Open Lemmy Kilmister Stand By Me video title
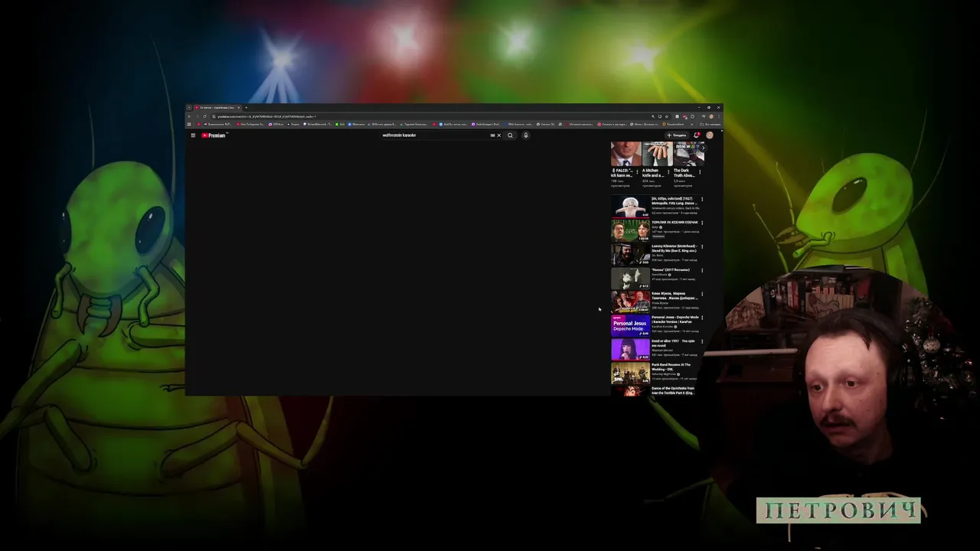 (675, 249)
